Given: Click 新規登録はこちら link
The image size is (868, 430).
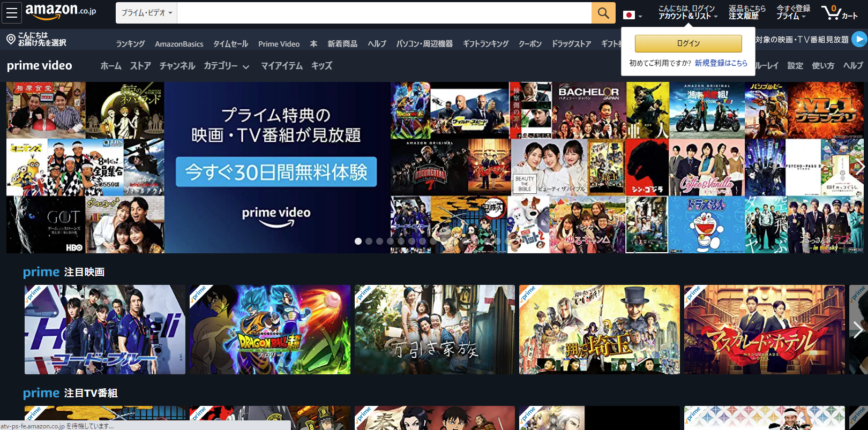Looking at the screenshot, I should click(721, 63).
